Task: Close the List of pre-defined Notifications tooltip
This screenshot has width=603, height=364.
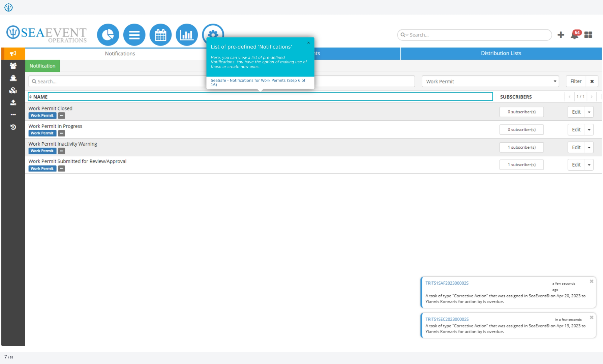Action: coord(308,43)
